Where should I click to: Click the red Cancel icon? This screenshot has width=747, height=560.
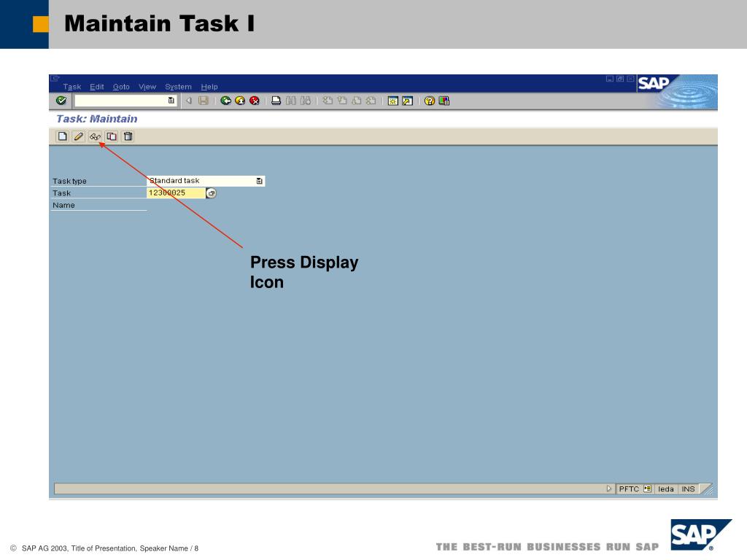pyautogui.click(x=255, y=101)
